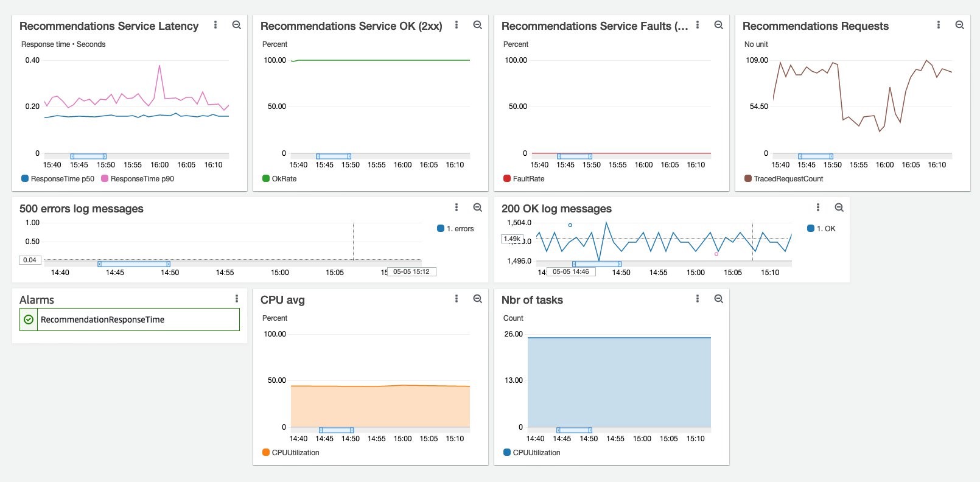
Task: Click time range selector on Requests graph axis
Action: pos(816,156)
